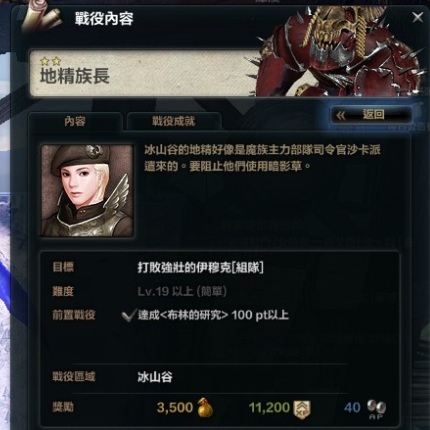
Task: Click the two-star difficulty rating icon
Action: click(51, 61)
